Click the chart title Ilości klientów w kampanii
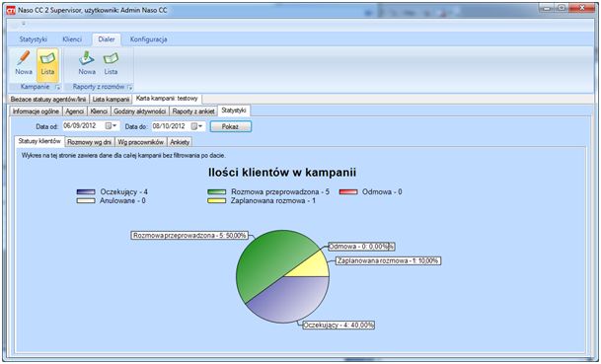Viewport: 601px width, 364px height. [282, 173]
